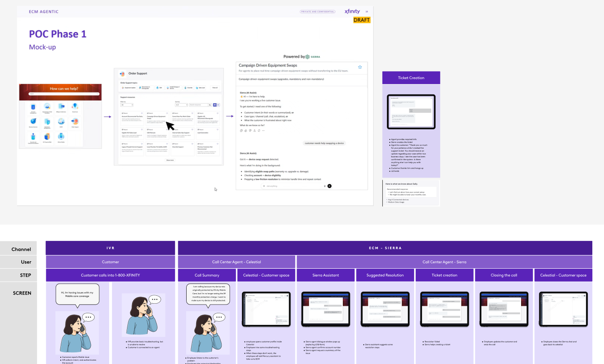Screen dimensions: 604x364
Task: Favorite the Cancel Non Pay Work Order card
Action: point(192,113)
